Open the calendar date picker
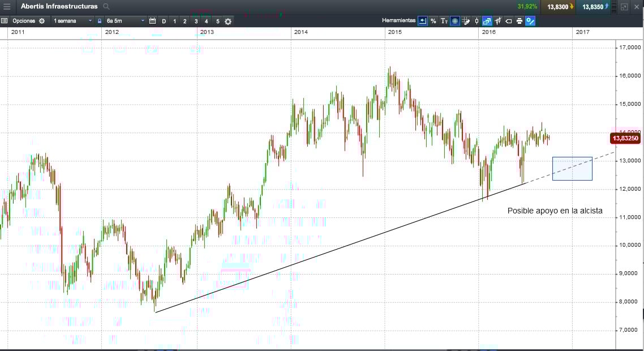Image resolution: width=644 pixels, height=351 pixels. (152, 21)
